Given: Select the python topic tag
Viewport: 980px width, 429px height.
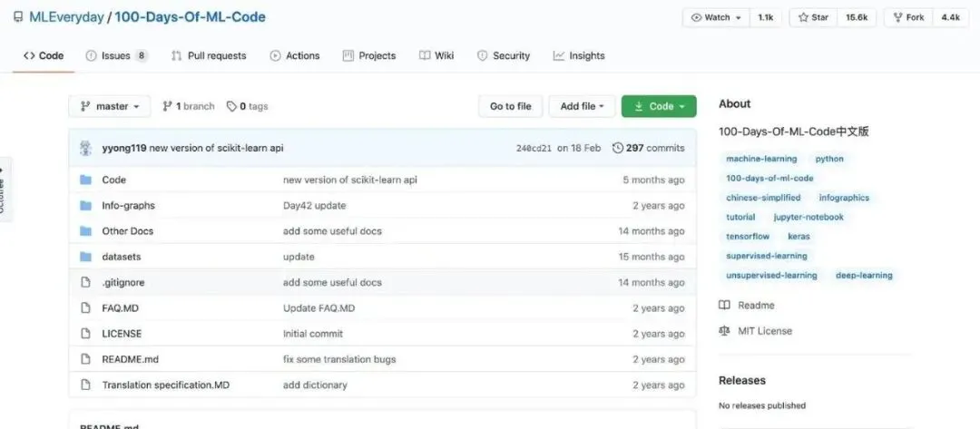Looking at the screenshot, I should pyautogui.click(x=829, y=159).
